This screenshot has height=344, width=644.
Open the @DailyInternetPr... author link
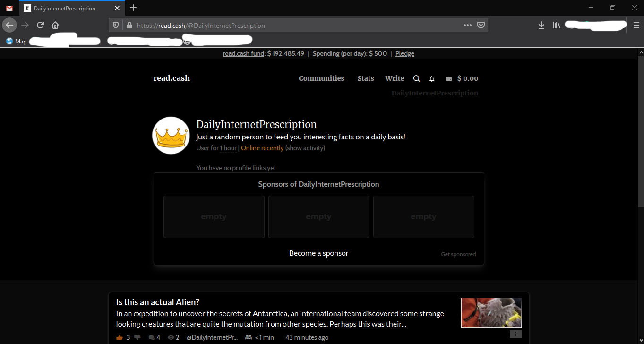click(x=212, y=337)
